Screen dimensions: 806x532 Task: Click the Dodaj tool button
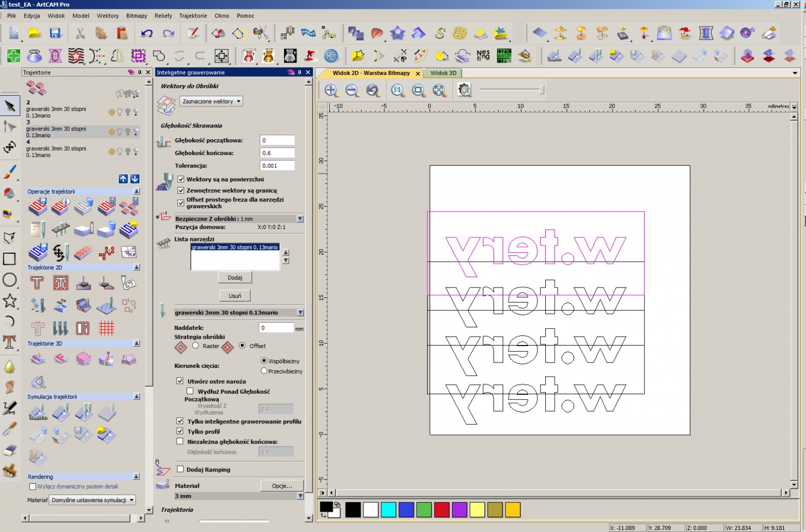click(x=235, y=278)
